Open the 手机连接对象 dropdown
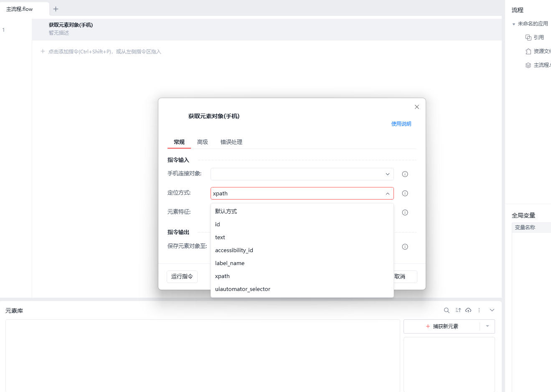 click(x=302, y=174)
